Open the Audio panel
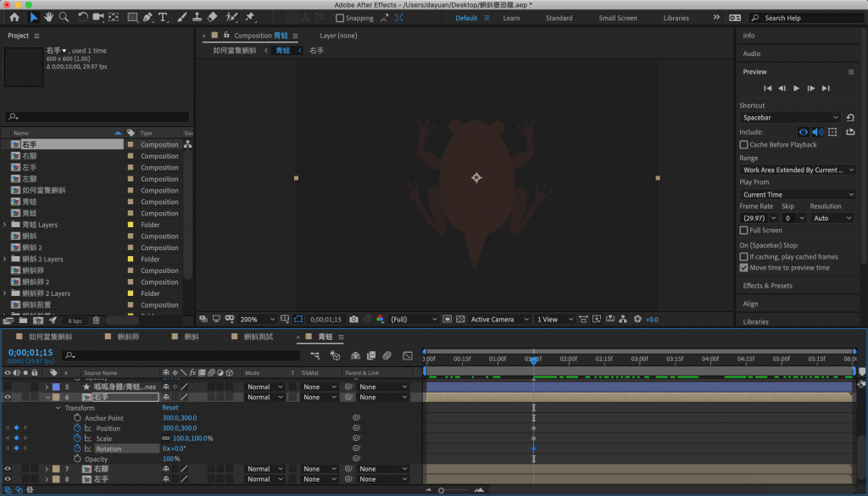The width and height of the screenshot is (868, 496). [x=751, y=53]
